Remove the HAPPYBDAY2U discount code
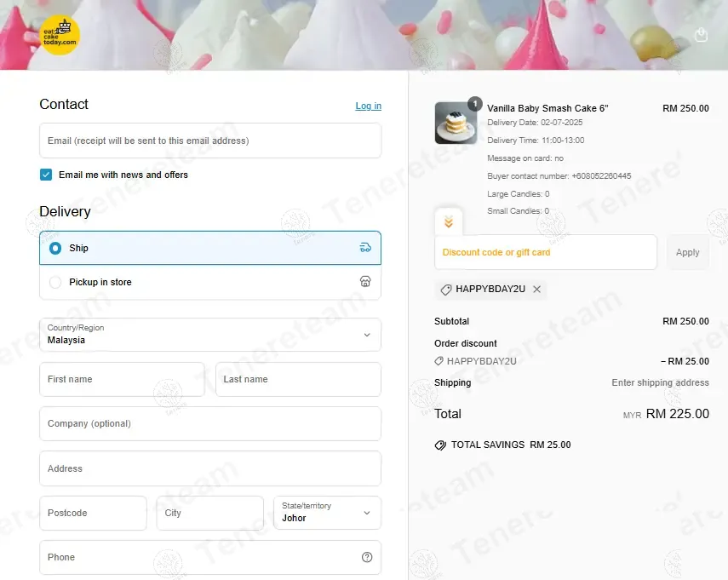This screenshot has width=728, height=580. (x=536, y=290)
